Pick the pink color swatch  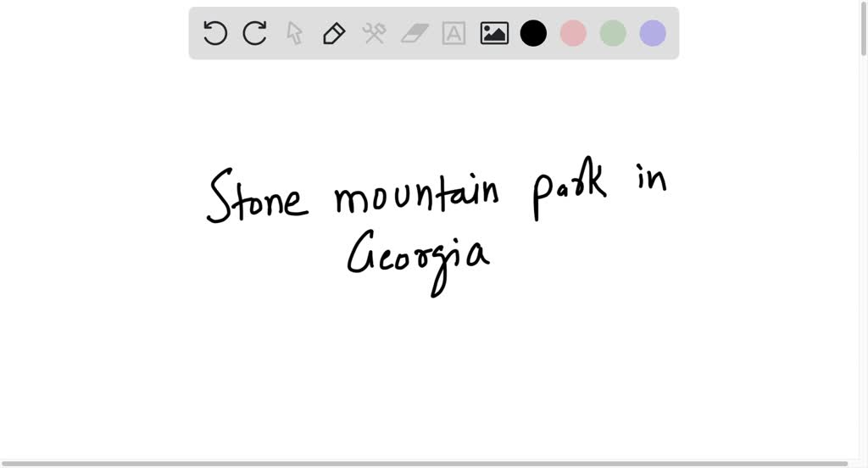tap(574, 33)
